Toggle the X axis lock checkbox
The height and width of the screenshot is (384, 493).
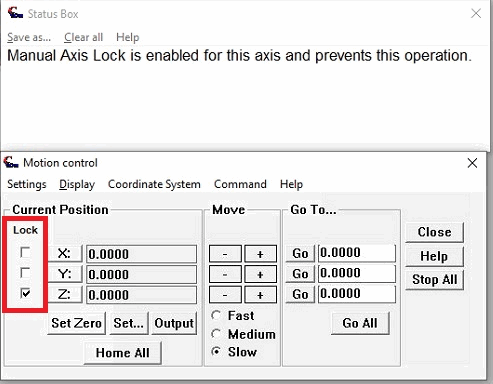tap(25, 252)
